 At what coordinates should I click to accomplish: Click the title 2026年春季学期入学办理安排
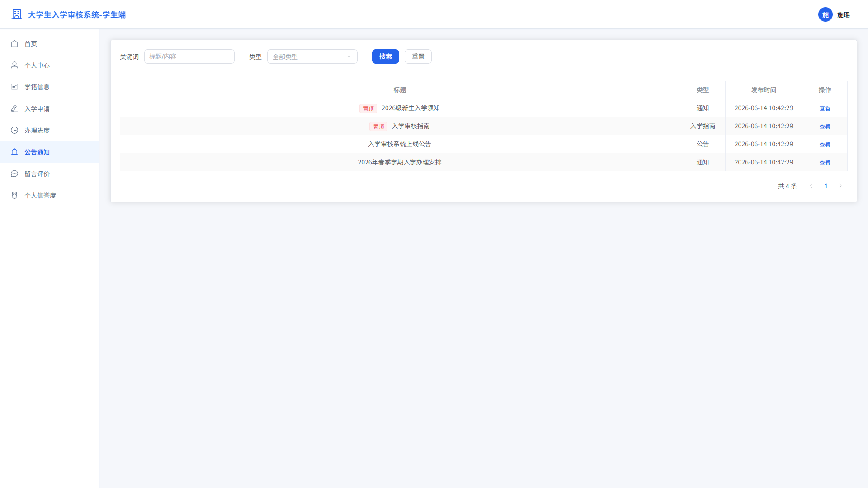pyautogui.click(x=400, y=162)
